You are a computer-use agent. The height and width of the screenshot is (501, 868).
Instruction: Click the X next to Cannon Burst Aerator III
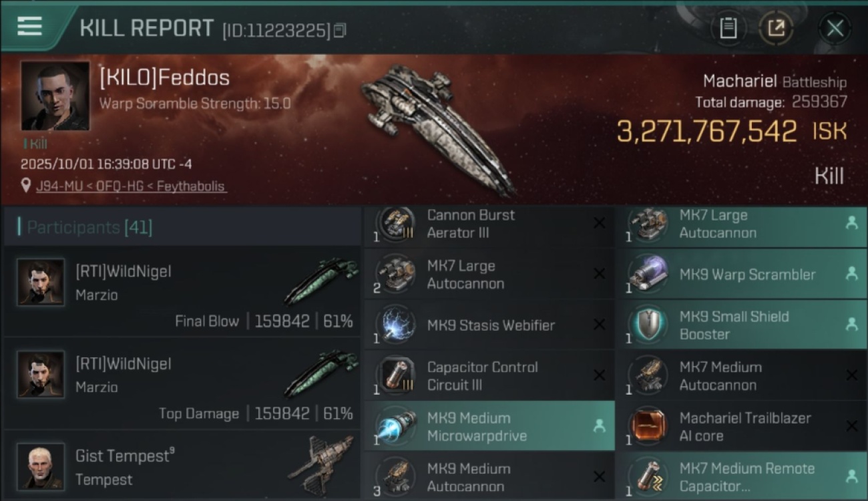599,224
